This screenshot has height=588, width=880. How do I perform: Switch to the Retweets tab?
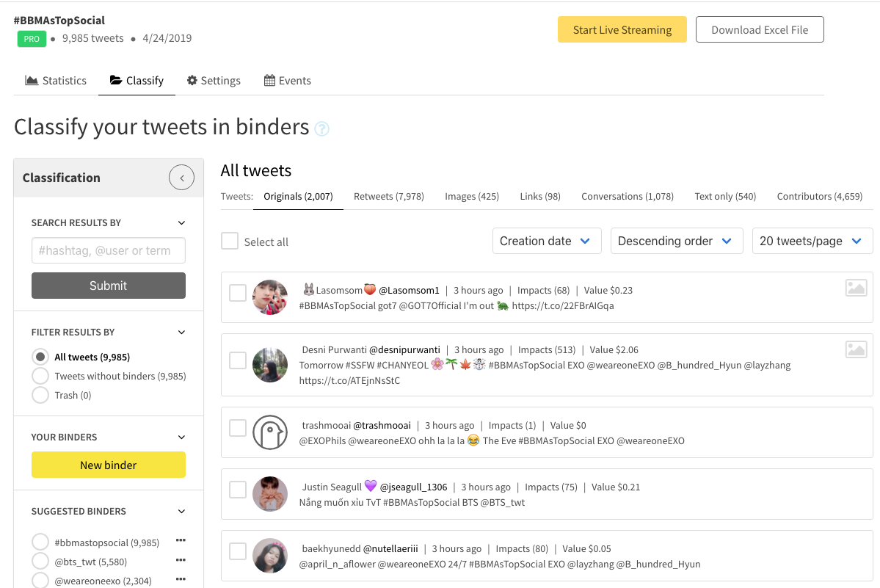(x=388, y=196)
